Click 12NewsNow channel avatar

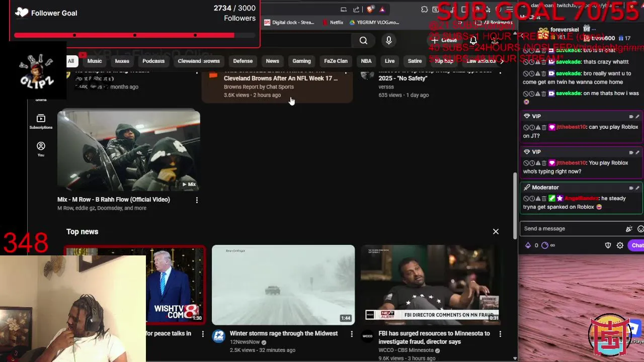[218, 336]
